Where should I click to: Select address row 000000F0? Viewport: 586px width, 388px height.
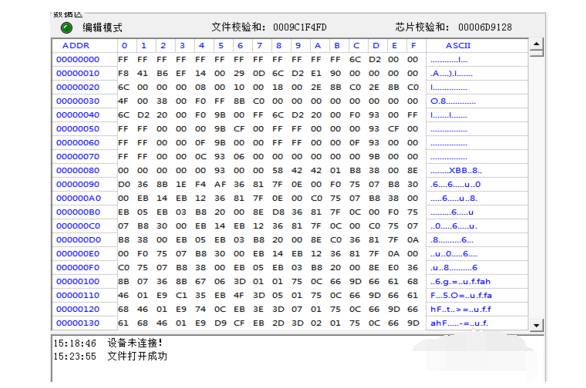78,267
